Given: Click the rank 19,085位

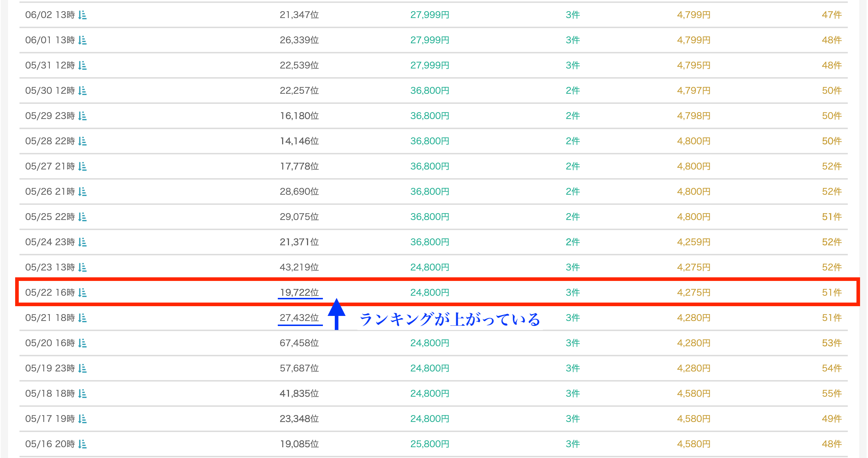Looking at the screenshot, I should [299, 444].
